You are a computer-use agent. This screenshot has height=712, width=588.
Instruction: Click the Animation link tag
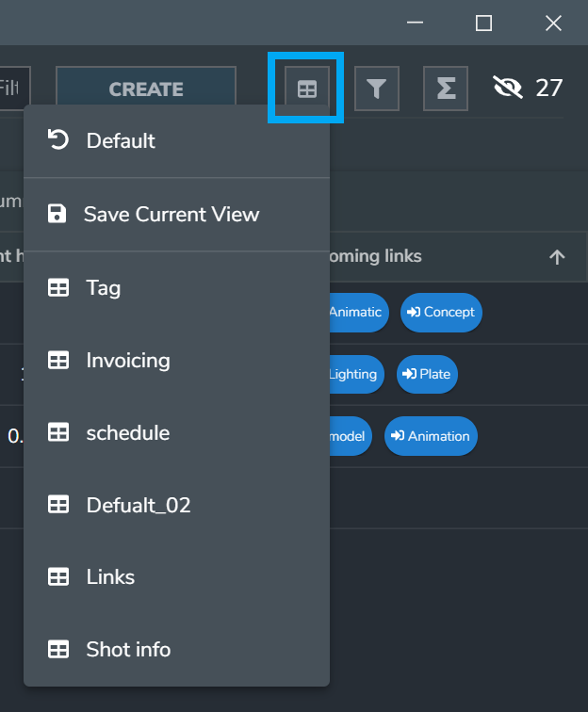click(x=431, y=436)
